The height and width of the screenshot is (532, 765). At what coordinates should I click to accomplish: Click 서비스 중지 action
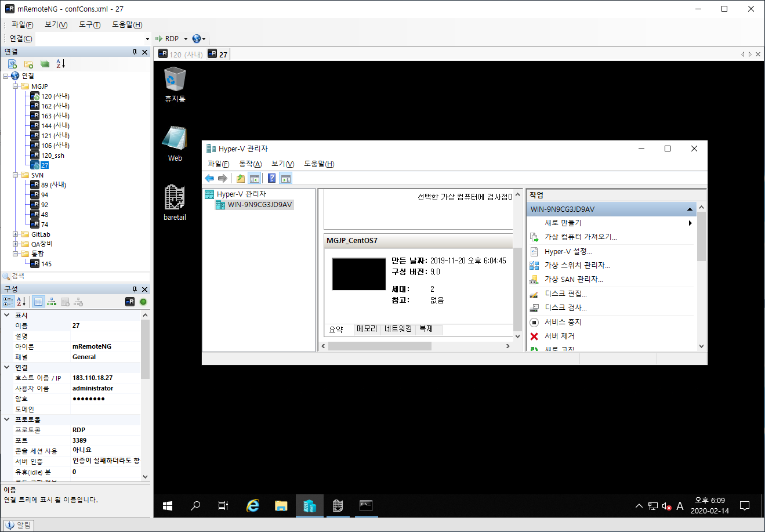pos(563,322)
